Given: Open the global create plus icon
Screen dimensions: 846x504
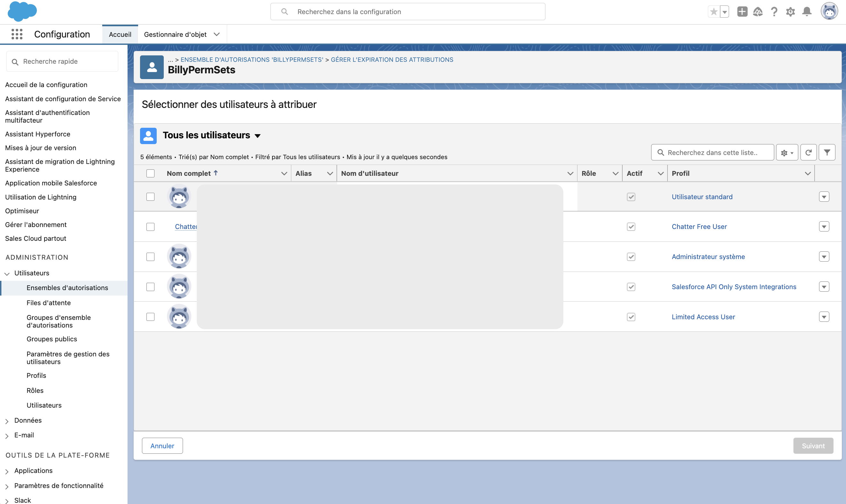Looking at the screenshot, I should 742,12.
